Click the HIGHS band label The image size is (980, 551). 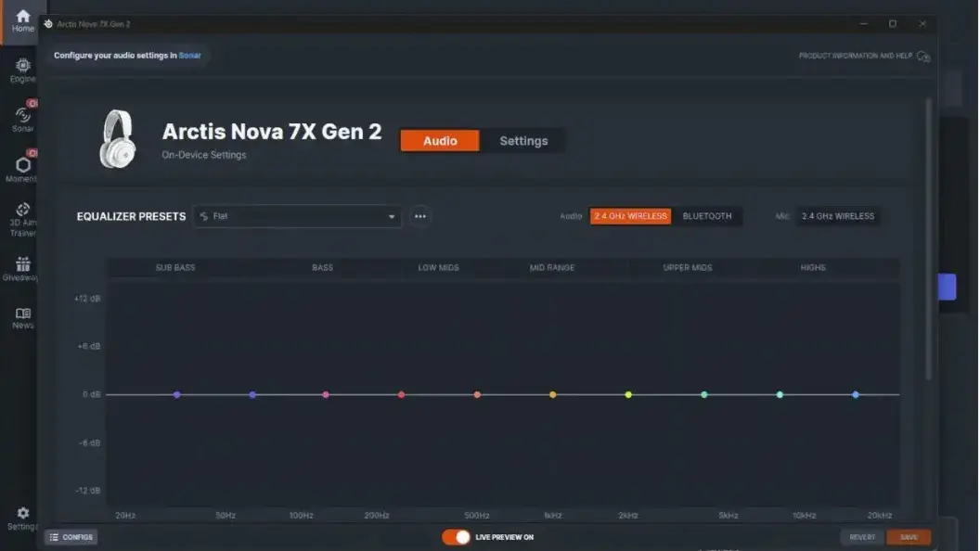pos(813,267)
